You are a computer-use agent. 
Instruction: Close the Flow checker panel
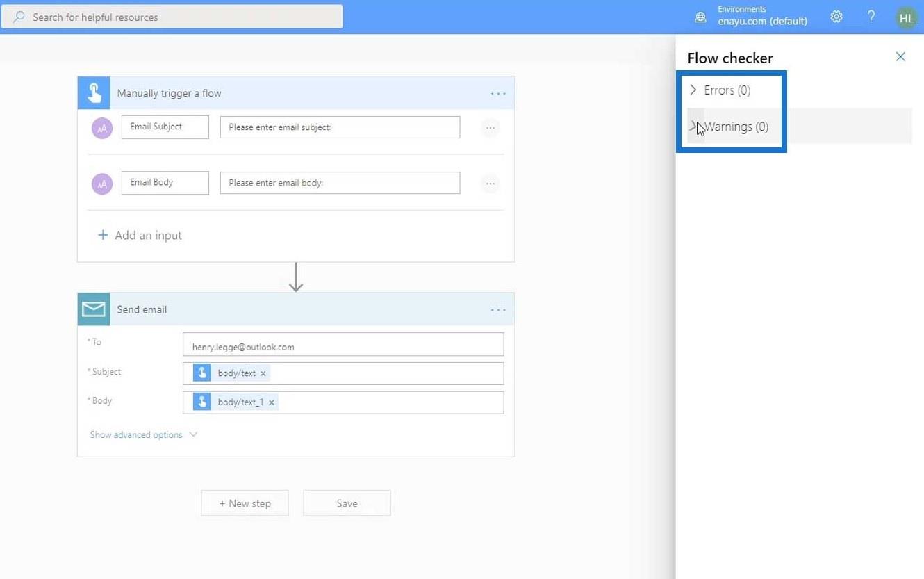coord(900,57)
